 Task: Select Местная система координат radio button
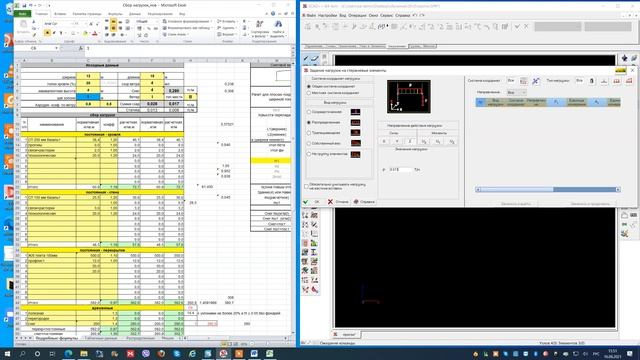click(x=309, y=93)
